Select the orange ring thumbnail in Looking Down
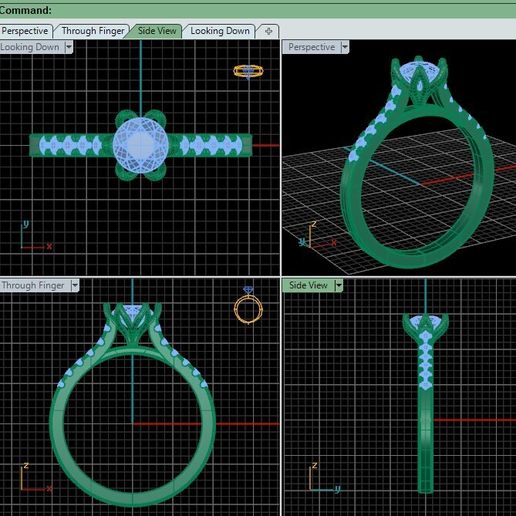 [248, 71]
